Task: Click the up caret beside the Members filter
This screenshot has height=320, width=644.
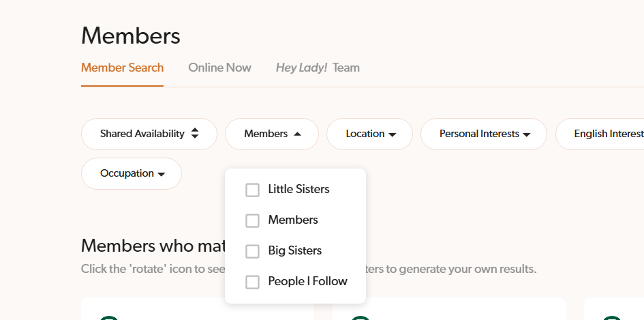Action: 297,134
